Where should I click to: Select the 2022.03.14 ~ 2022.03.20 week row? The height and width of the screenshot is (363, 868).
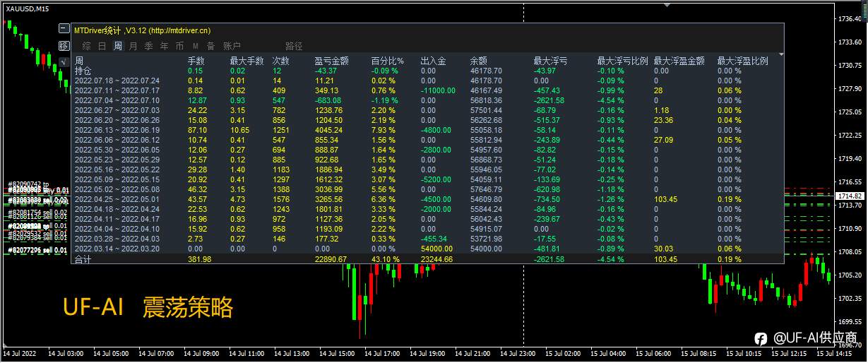[117, 249]
